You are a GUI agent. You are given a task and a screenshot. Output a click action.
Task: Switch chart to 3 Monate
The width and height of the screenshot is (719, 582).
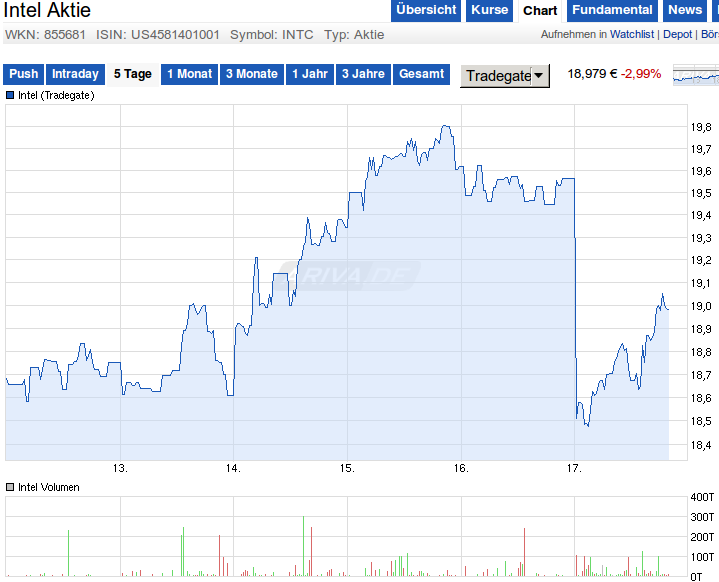(x=252, y=74)
